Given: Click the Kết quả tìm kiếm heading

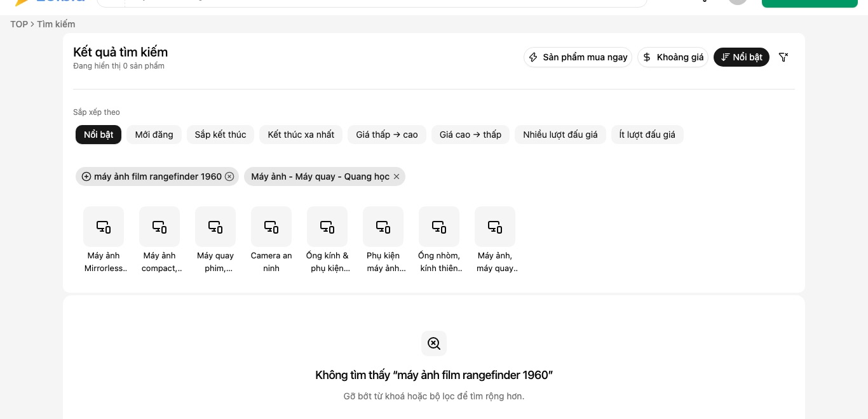Looking at the screenshot, I should tap(121, 52).
